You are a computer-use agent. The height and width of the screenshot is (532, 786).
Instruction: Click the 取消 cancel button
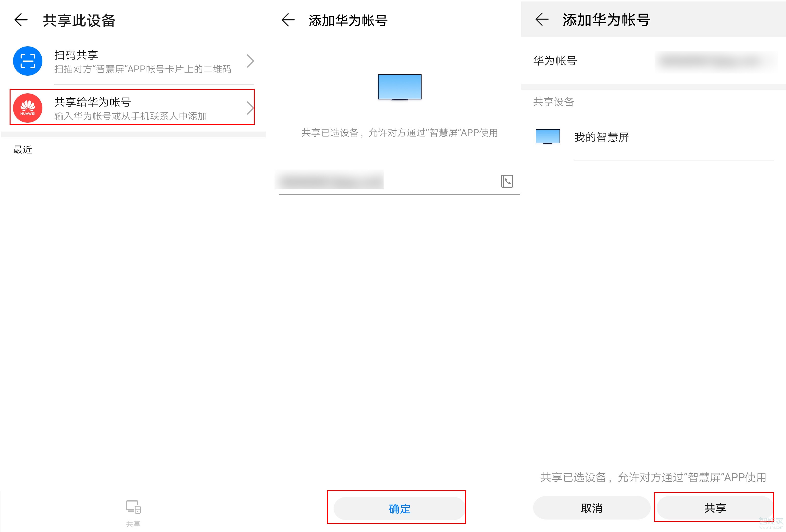click(591, 507)
